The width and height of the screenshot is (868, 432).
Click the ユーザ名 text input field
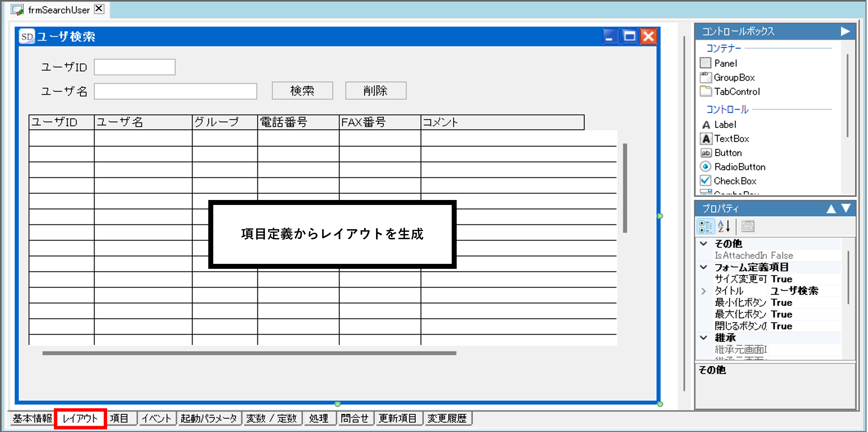175,91
